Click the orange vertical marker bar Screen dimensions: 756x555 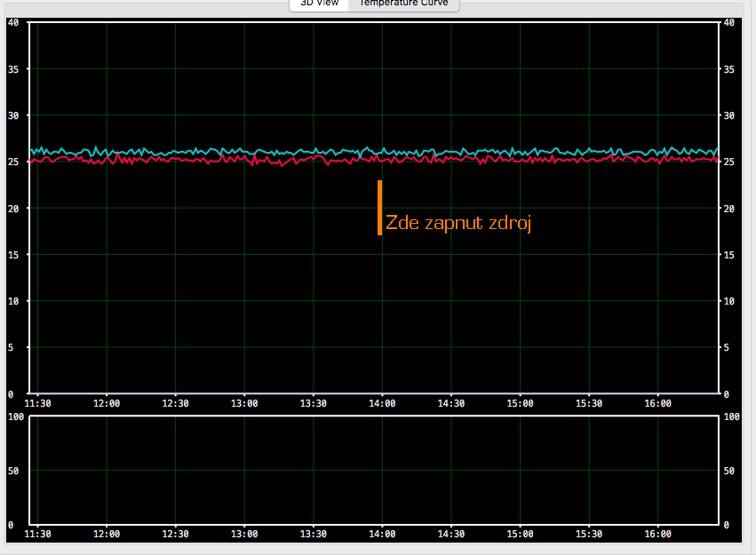[x=380, y=207]
